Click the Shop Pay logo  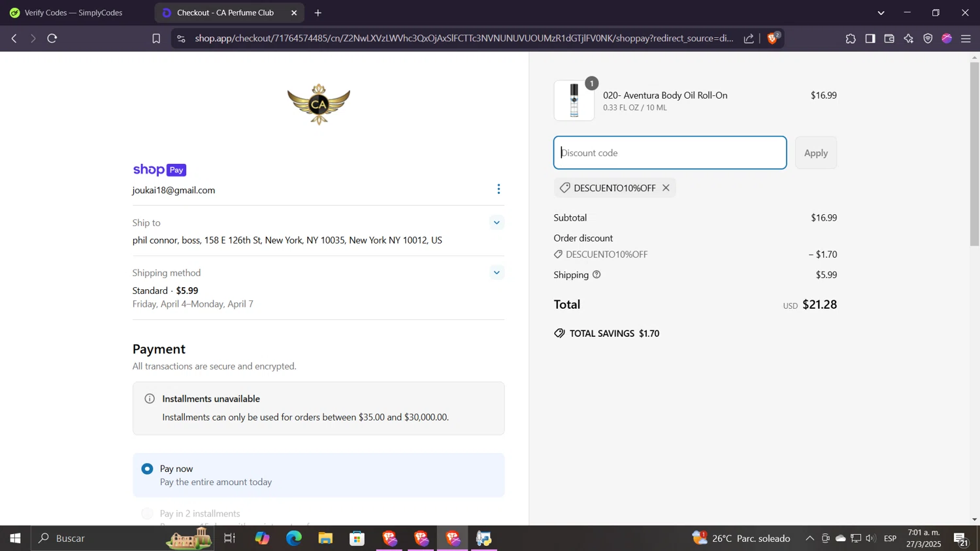click(159, 170)
